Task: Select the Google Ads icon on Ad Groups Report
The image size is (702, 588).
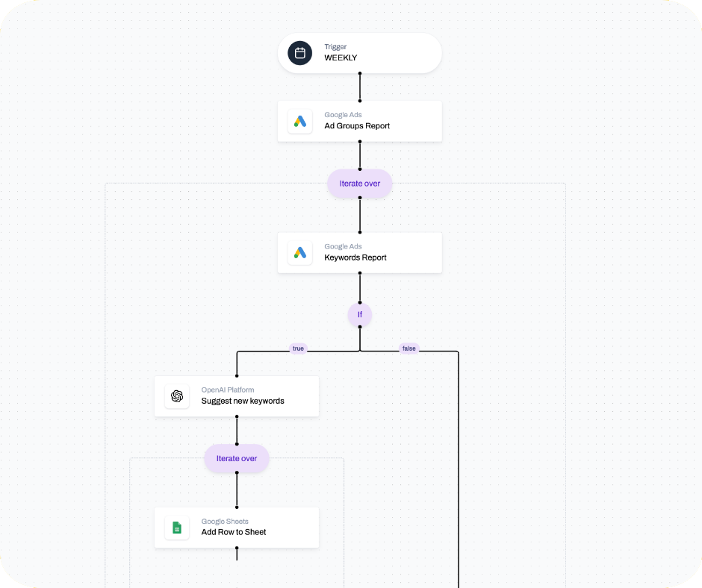Action: 300,122
